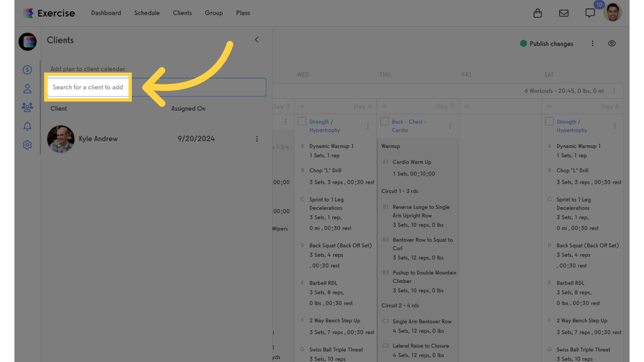Open notifications via the bell icon
This screenshot has width=644, height=362.
tap(27, 126)
